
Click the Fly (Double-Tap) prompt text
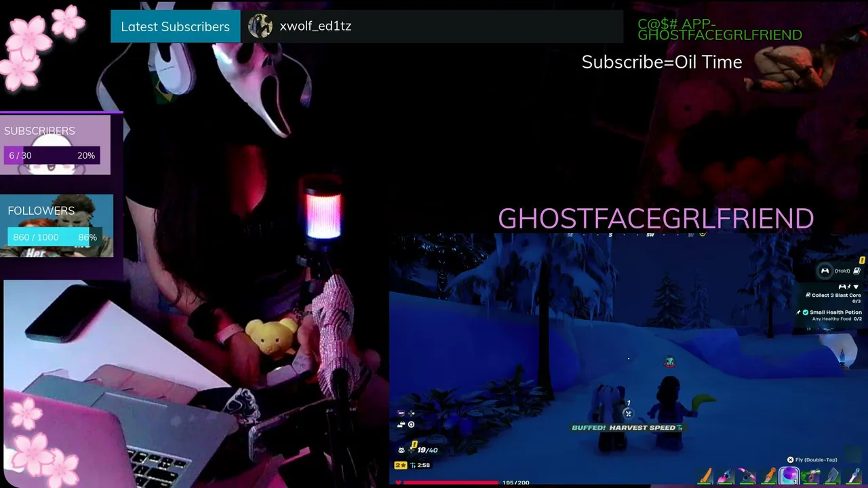pyautogui.click(x=816, y=460)
